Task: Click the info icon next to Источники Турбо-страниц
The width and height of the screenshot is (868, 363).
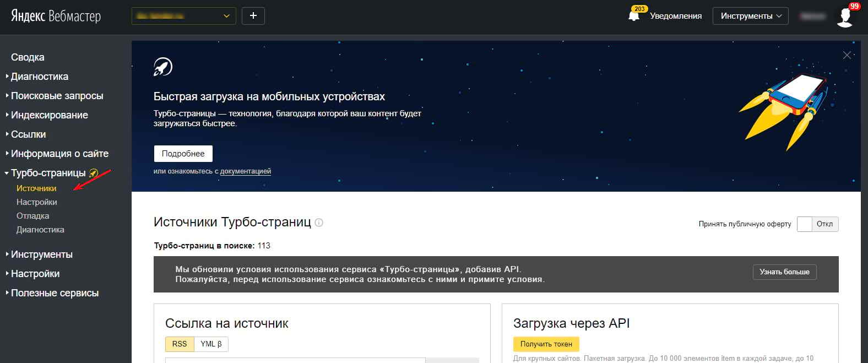Action: (319, 223)
